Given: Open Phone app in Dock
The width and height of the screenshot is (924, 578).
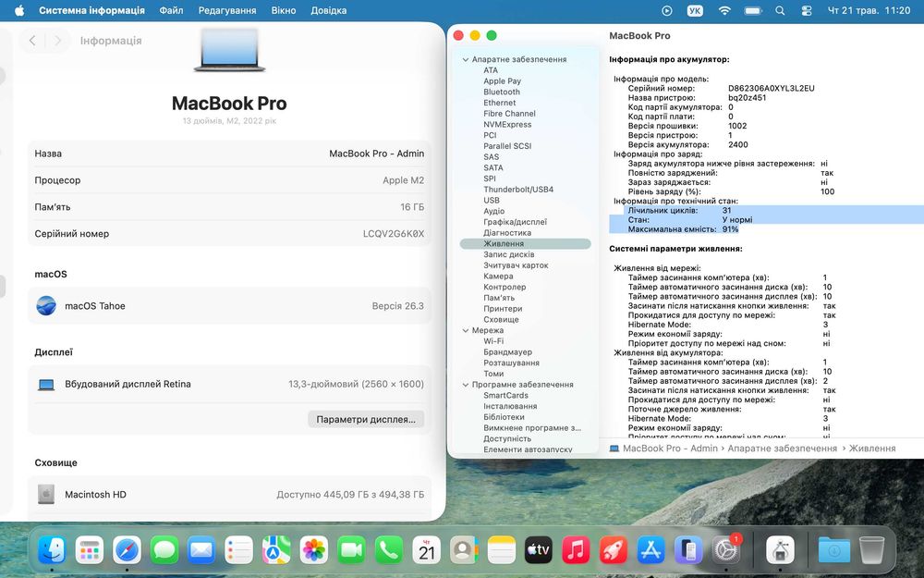Looking at the screenshot, I should [x=389, y=551].
